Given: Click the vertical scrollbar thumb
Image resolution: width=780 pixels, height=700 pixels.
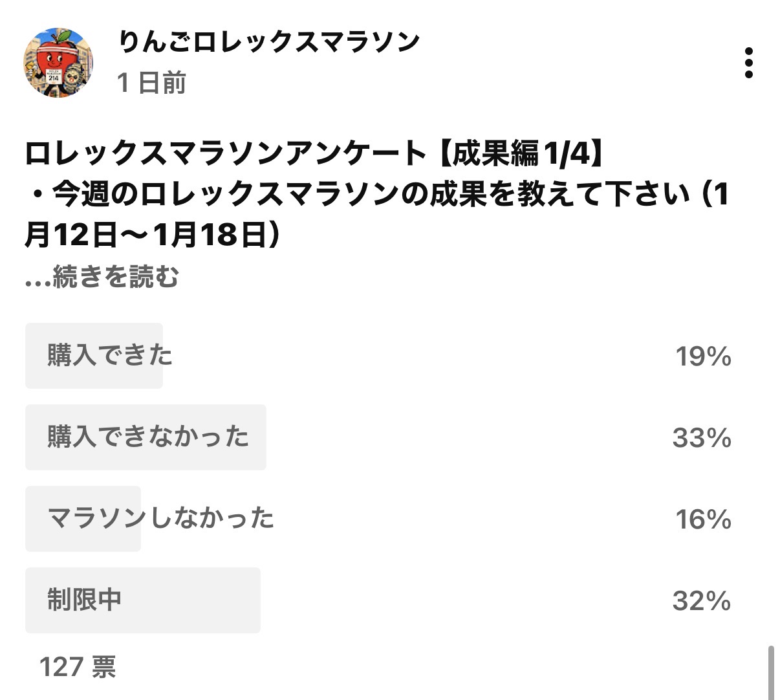Looking at the screenshot, I should click(x=770, y=672).
